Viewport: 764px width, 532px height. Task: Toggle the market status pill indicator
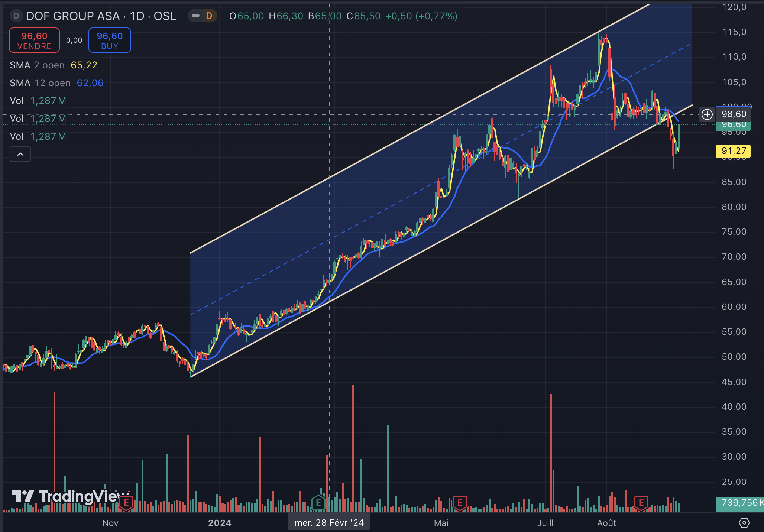click(196, 16)
